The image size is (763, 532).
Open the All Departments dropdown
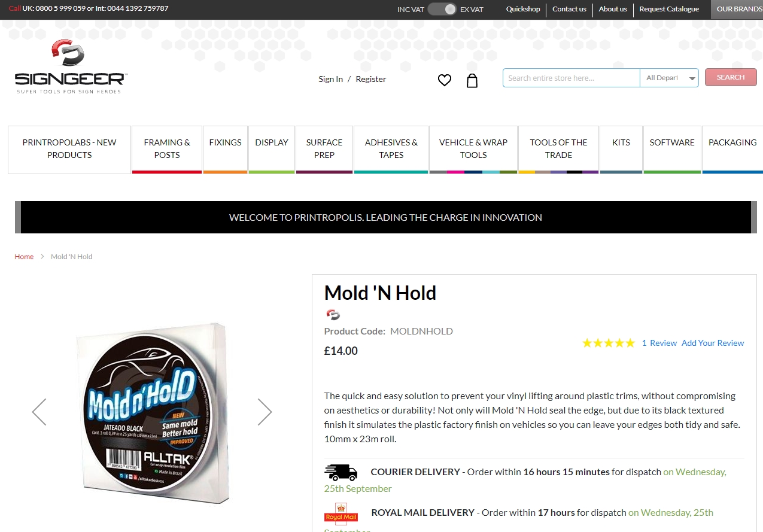coord(669,78)
